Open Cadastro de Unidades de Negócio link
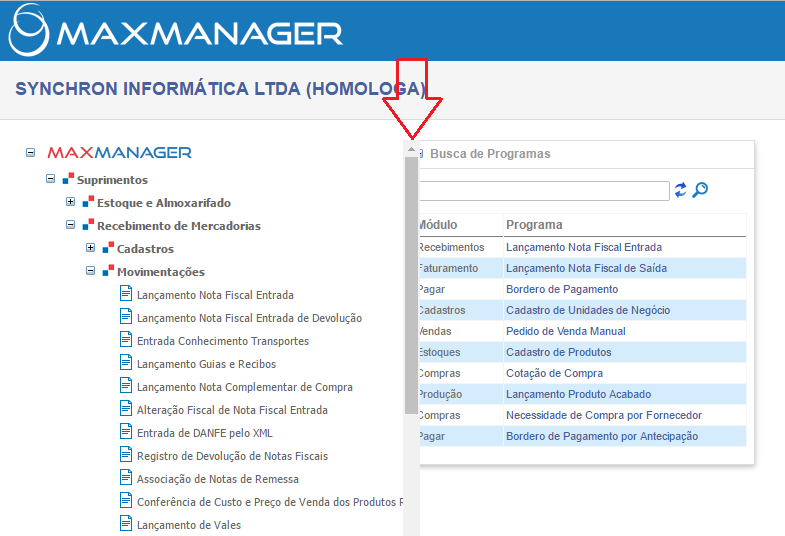 [x=588, y=310]
